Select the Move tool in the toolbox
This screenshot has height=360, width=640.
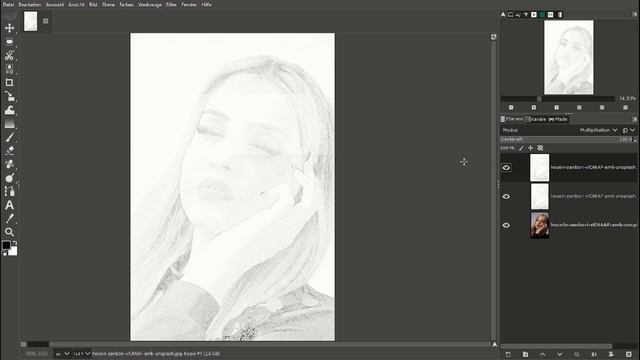coord(9,28)
